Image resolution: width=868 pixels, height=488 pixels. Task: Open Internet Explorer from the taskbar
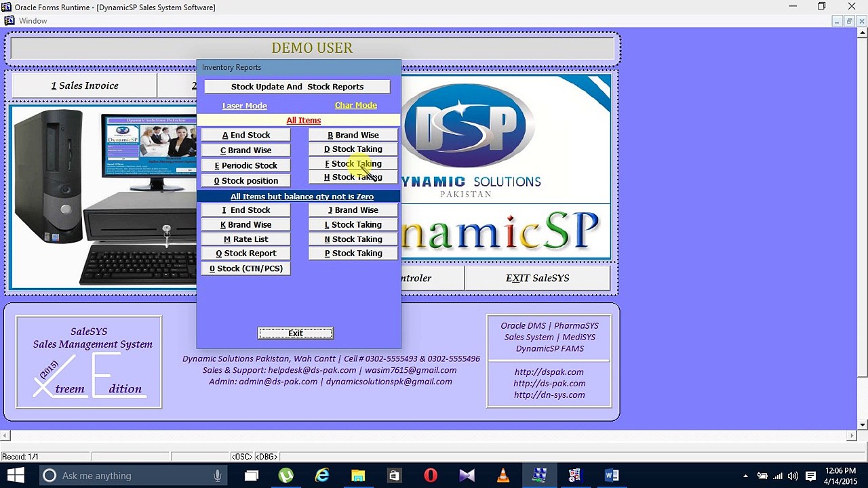coord(322,476)
